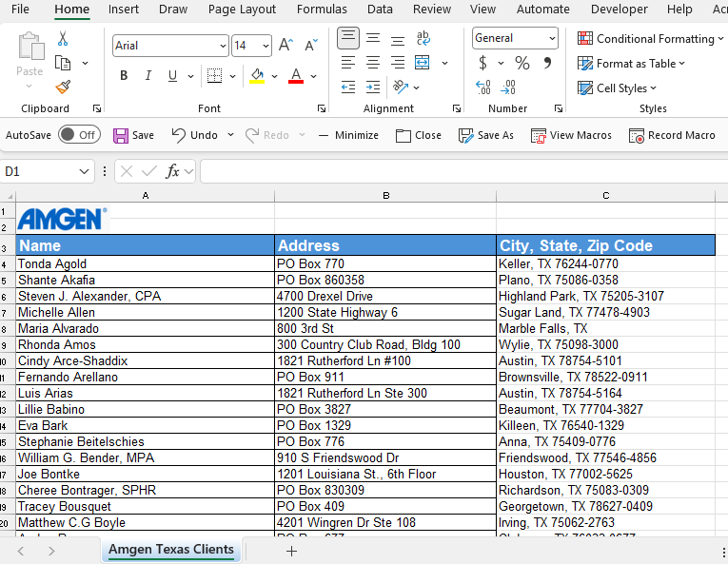This screenshot has width=728, height=564.
Task: Click the Insert Function fx icon
Action: [172, 171]
